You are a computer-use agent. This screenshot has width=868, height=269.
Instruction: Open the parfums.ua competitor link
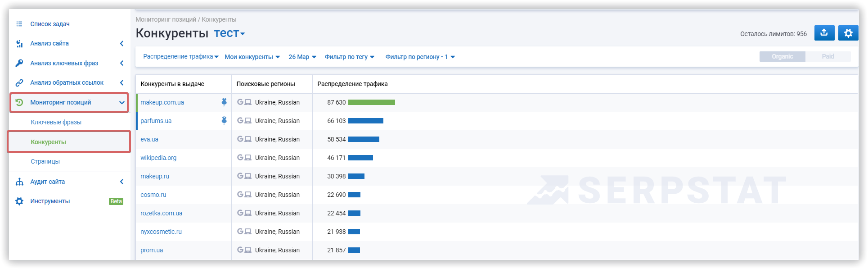coord(156,121)
